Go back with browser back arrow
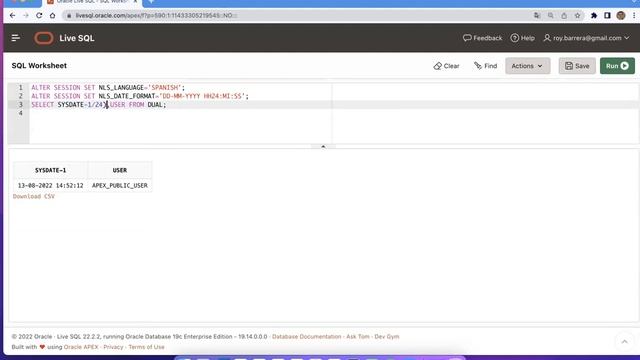 point(12,16)
